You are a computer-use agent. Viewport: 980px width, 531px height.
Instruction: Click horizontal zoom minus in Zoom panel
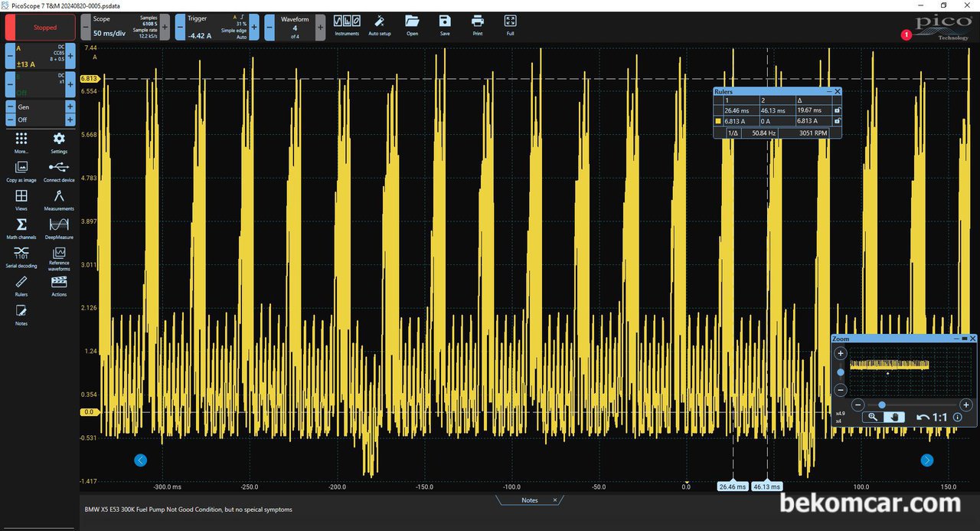coord(858,405)
